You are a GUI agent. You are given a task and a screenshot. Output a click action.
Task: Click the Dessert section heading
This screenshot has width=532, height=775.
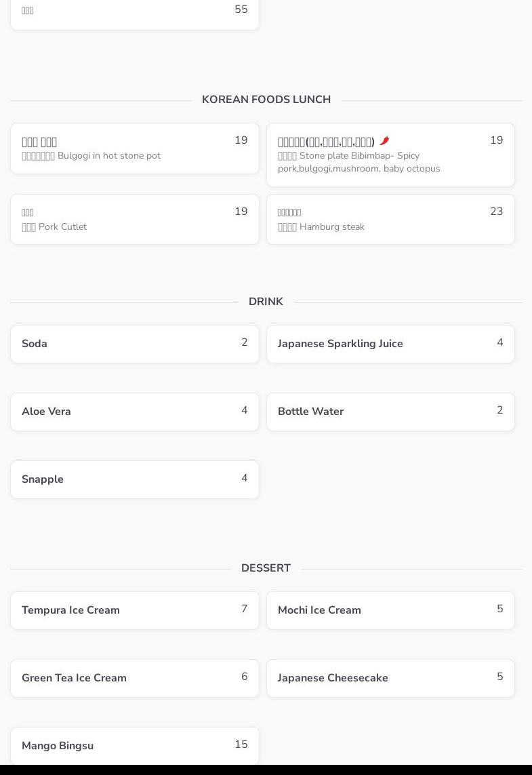266,568
